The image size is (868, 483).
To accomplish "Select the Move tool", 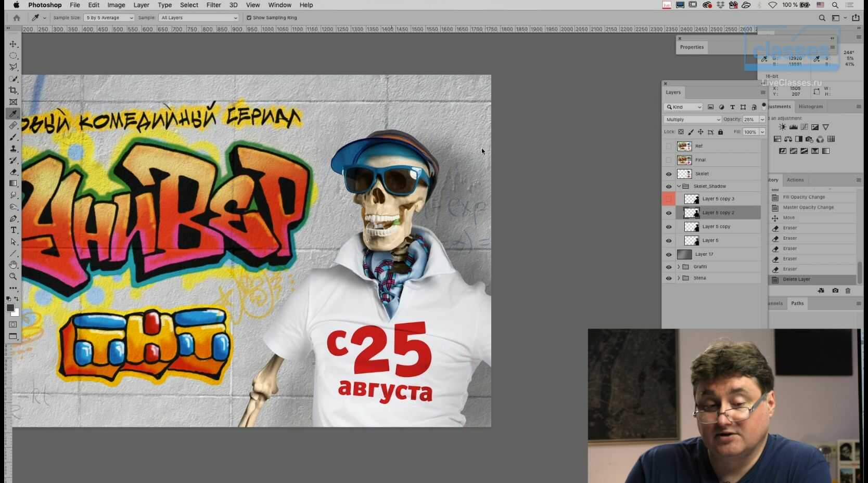I will coord(14,44).
